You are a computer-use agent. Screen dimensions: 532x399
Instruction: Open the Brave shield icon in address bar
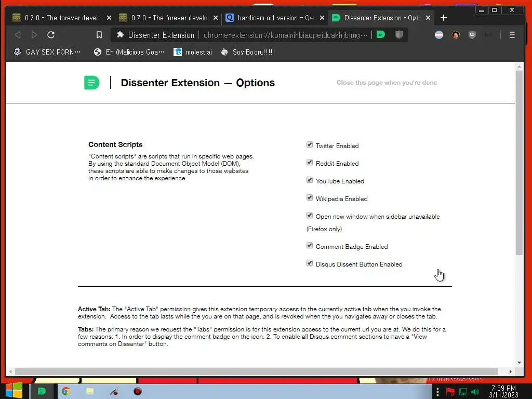click(x=399, y=35)
